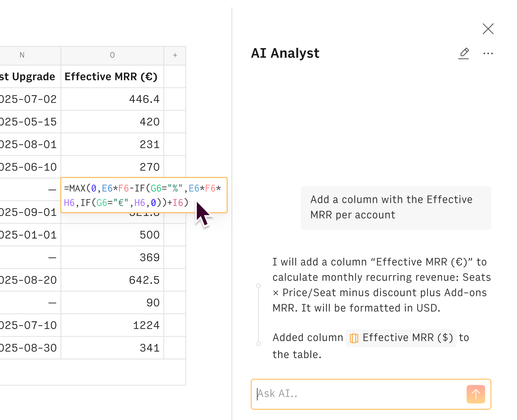Click the plus add column icon
The image size is (517, 420).
point(175,55)
